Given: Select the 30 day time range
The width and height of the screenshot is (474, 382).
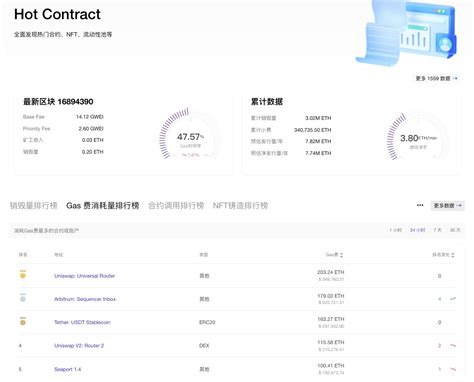Looking at the screenshot, I should point(455,230).
